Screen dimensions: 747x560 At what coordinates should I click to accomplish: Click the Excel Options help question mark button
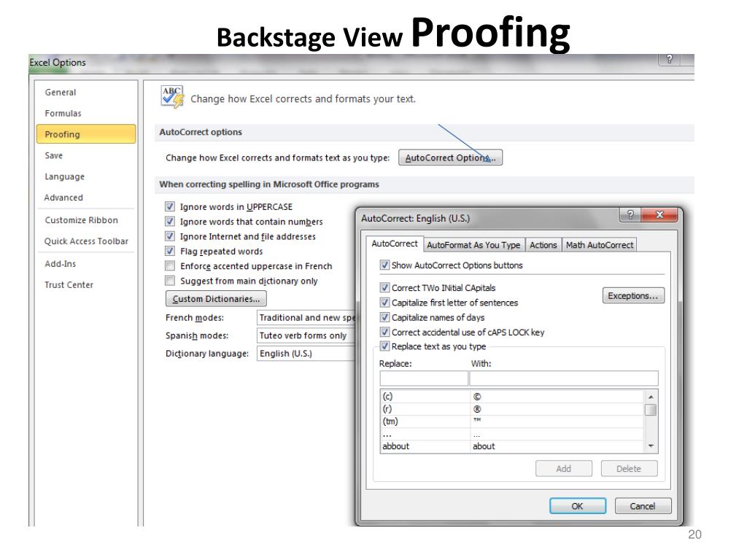pos(670,60)
